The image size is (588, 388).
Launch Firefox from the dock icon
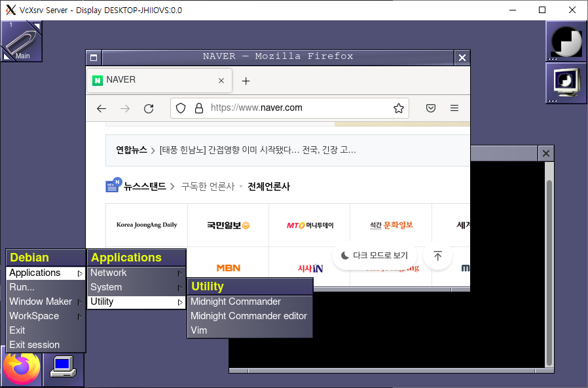tap(22, 368)
